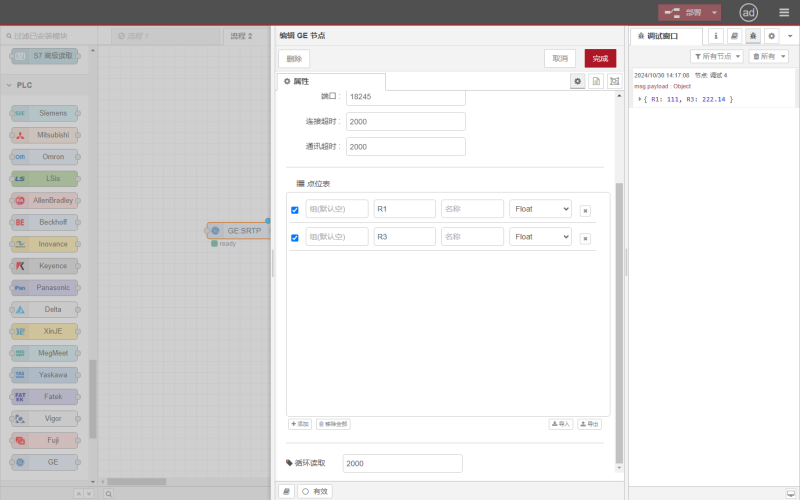The image size is (800, 500).
Task: Switch sidebar to the info tab icon
Action: pyautogui.click(x=716, y=36)
